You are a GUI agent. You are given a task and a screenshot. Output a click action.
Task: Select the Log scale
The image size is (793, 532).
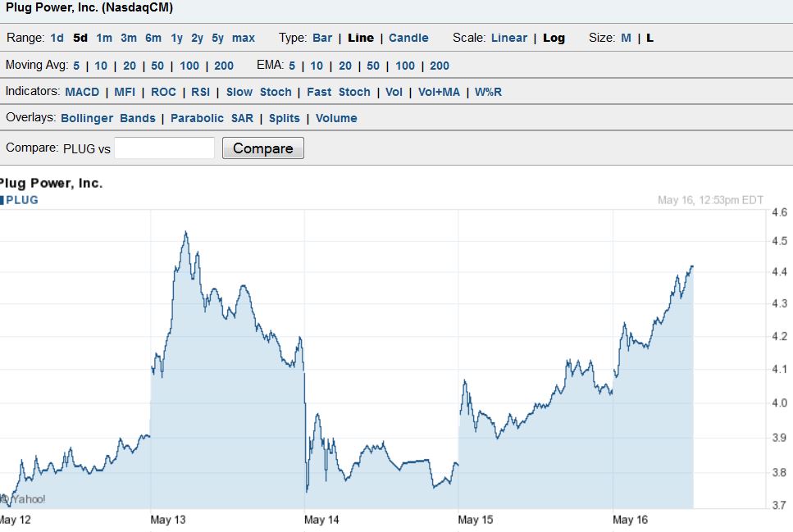(x=554, y=38)
